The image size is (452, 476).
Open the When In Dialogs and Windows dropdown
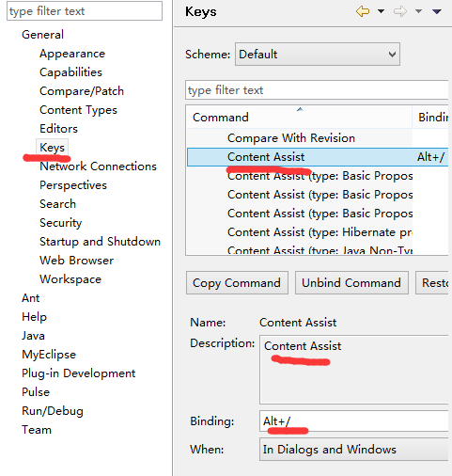pyautogui.click(x=355, y=450)
